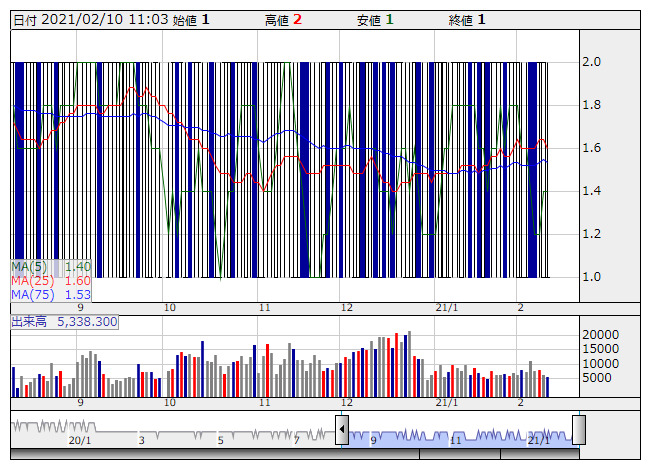
Task: Click the 20/1 marker in overview timeline
Action: 79,440
